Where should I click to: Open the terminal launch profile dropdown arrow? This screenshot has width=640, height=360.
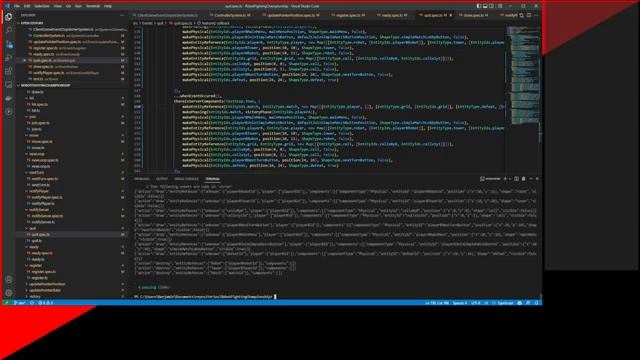tap(510, 179)
